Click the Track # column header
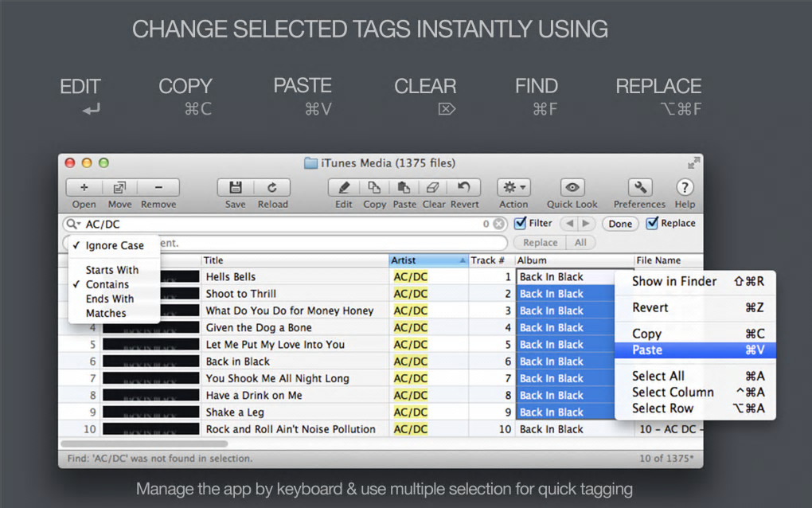 pos(491,260)
